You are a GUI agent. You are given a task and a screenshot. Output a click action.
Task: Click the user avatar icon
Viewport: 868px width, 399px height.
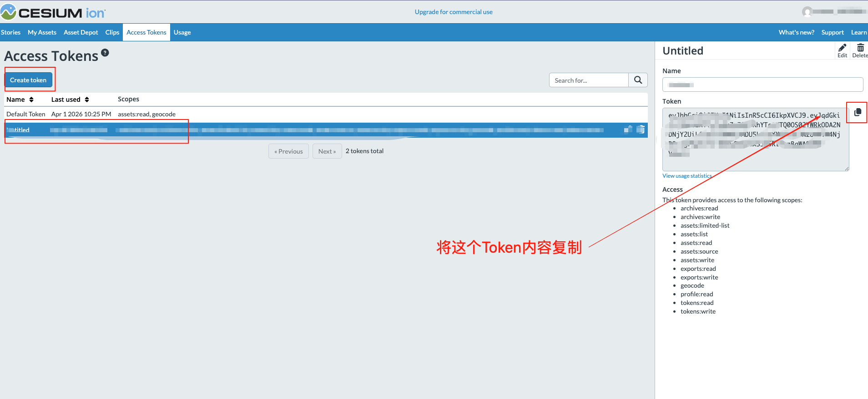[807, 12]
